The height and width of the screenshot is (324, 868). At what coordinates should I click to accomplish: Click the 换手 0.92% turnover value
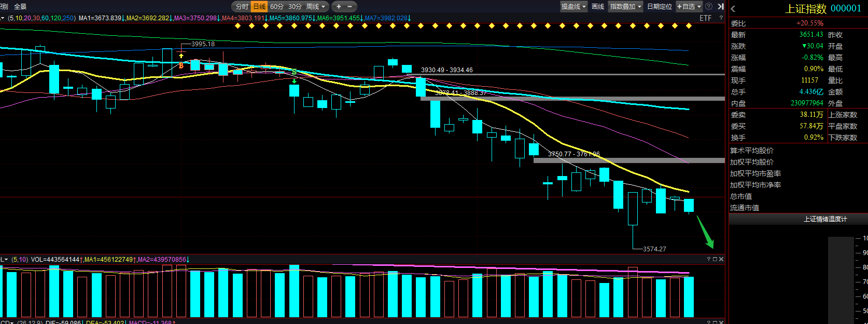click(x=814, y=138)
